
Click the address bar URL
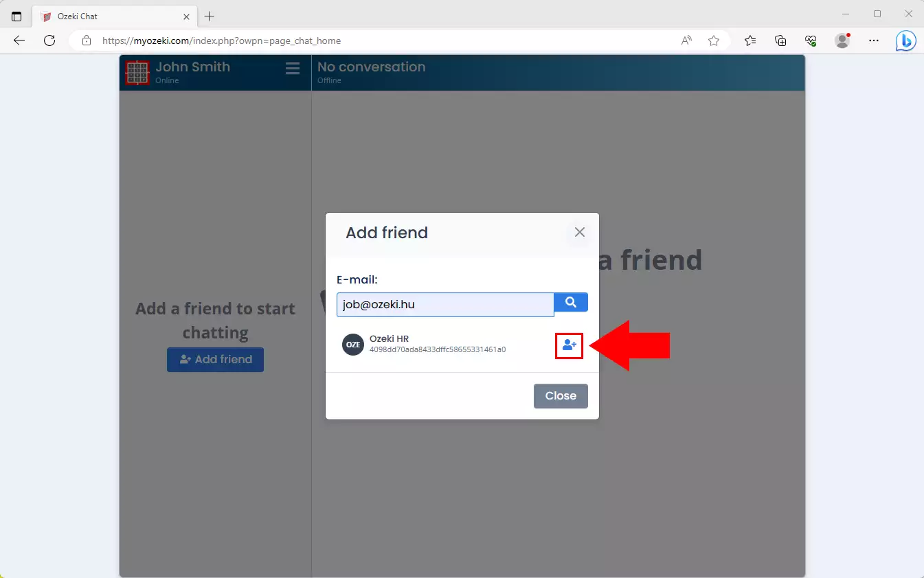click(x=221, y=41)
